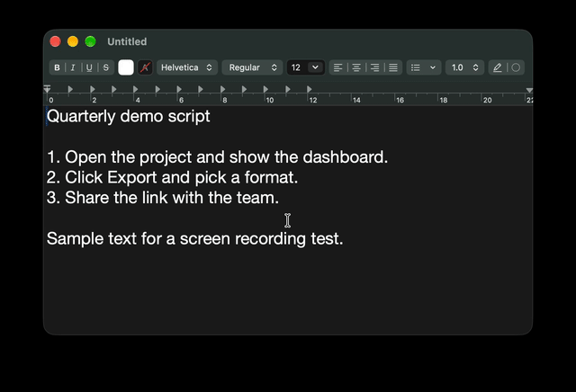Click the line "3. Share the link with the team."
Image resolution: width=576 pixels, height=392 pixels.
pos(162,198)
